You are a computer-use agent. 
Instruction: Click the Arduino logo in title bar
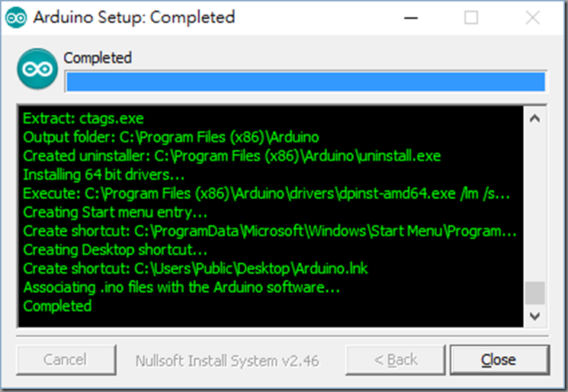point(16,18)
